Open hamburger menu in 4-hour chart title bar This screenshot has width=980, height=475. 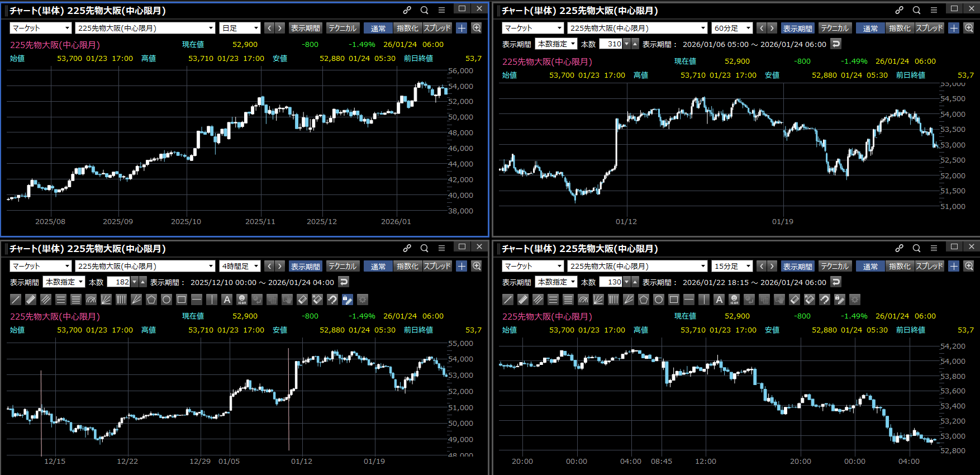tap(441, 248)
